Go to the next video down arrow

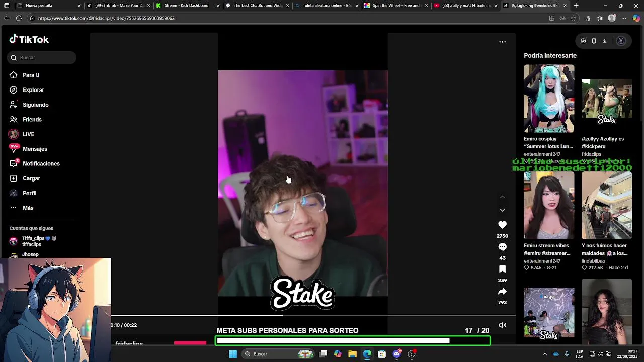pos(502,210)
